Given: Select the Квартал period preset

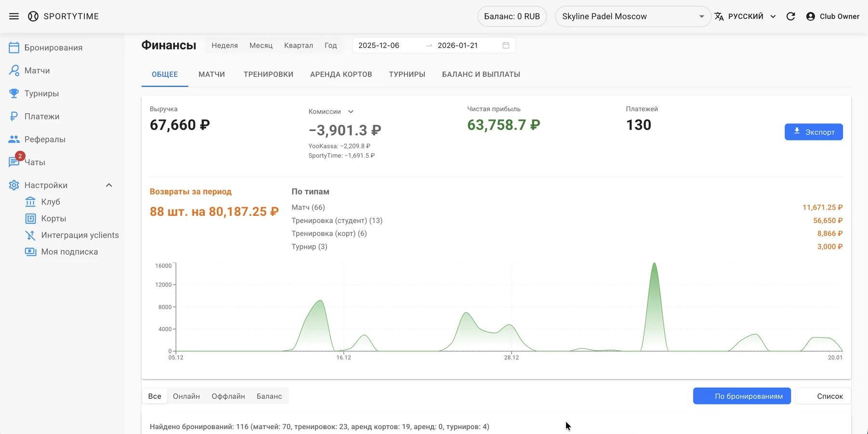Looking at the screenshot, I should pos(298,45).
